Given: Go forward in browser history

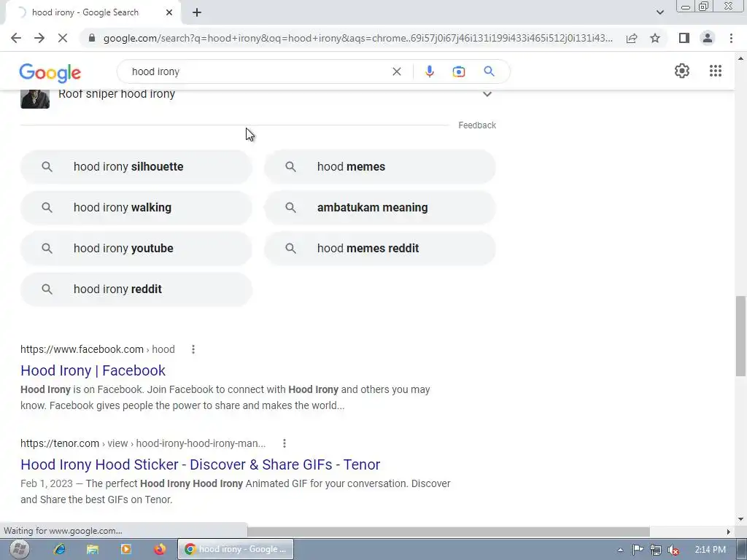Looking at the screenshot, I should coord(39,38).
